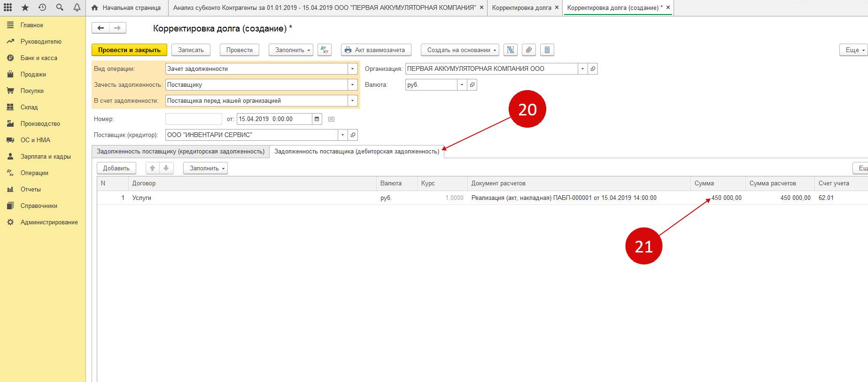Move table row up arrow
The width and height of the screenshot is (868, 382).
point(152,168)
